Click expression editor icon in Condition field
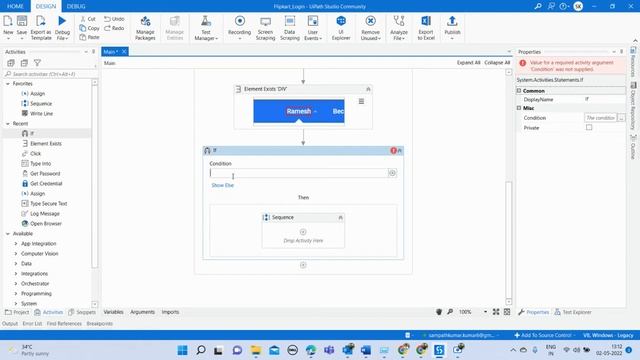Viewport: 640px width, 360px height. coord(392,173)
